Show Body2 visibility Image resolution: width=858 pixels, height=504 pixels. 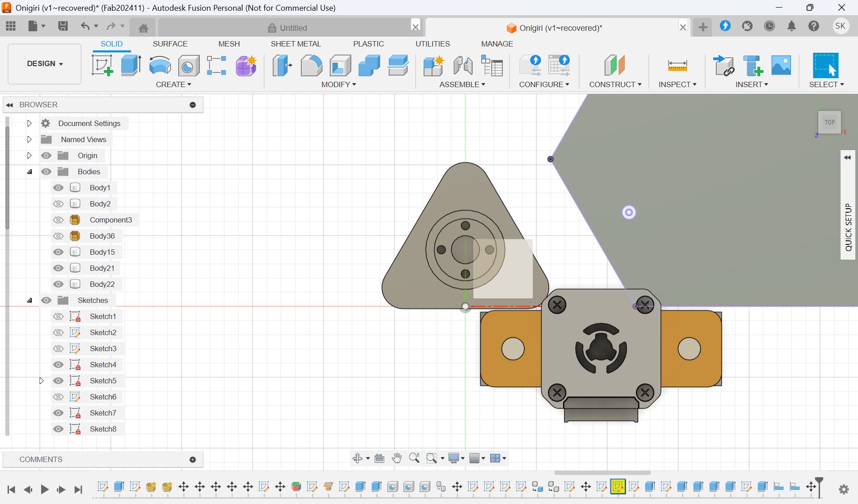point(58,204)
